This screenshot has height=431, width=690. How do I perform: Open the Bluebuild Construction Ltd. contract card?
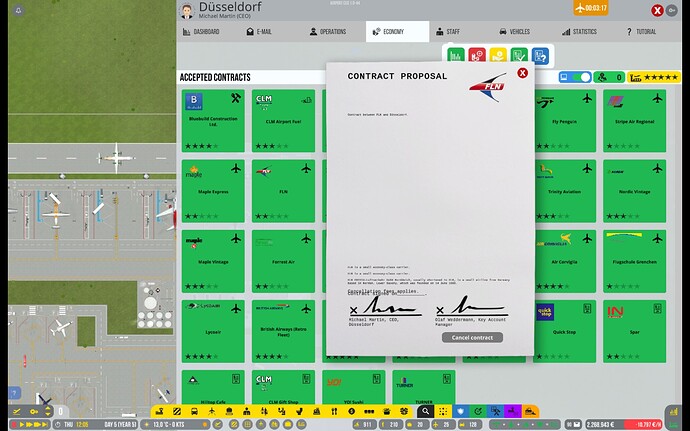pyautogui.click(x=213, y=121)
